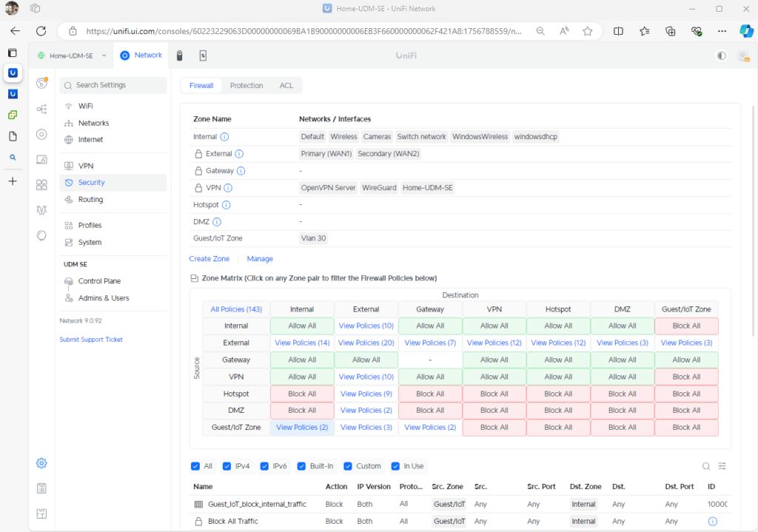Open Profiles settings
The height and width of the screenshot is (532, 758).
[x=113, y=225]
